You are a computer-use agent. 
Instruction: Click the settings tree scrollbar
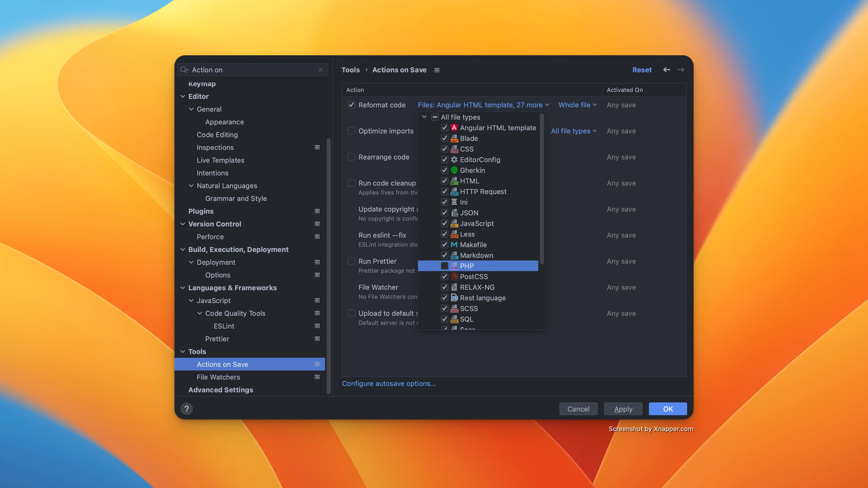[x=328, y=266]
